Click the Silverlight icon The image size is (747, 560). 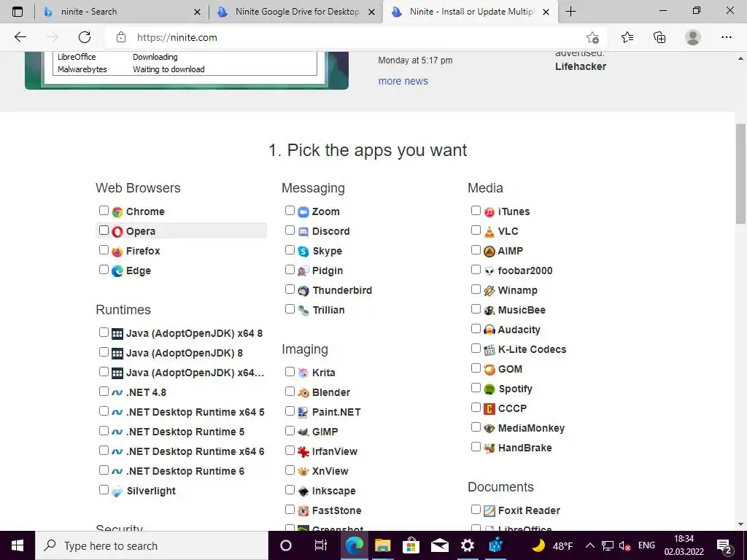(117, 491)
